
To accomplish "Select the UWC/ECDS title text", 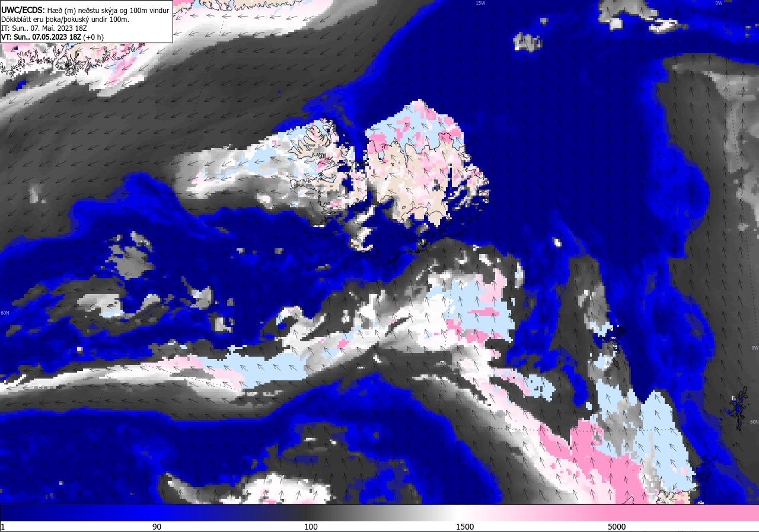I will 22,9.
